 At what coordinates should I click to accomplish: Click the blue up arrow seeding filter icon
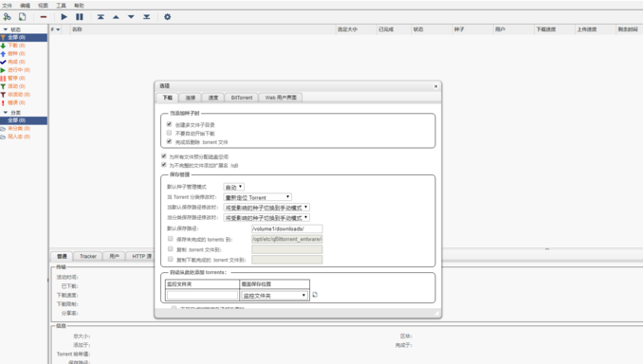click(x=3, y=54)
